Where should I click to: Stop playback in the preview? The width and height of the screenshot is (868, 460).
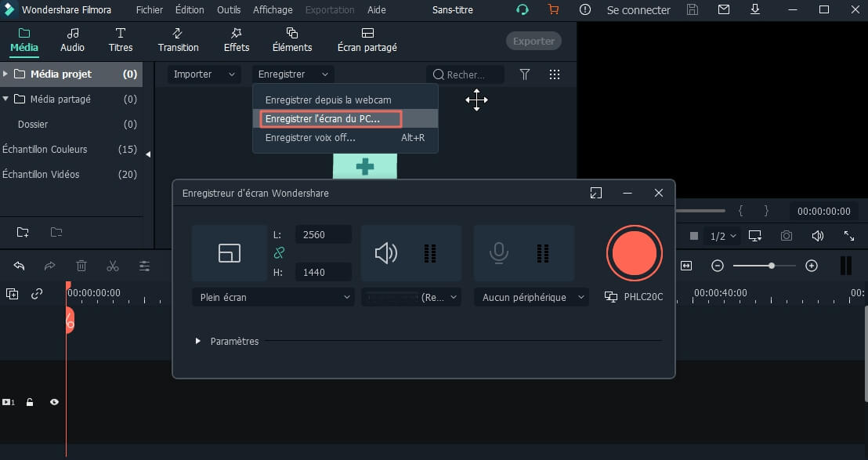tap(693, 236)
